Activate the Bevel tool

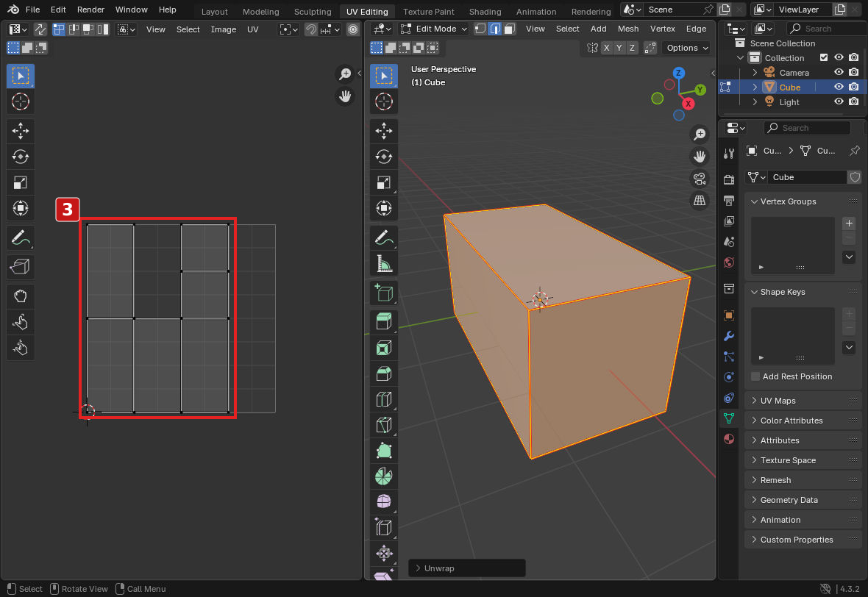tap(384, 373)
